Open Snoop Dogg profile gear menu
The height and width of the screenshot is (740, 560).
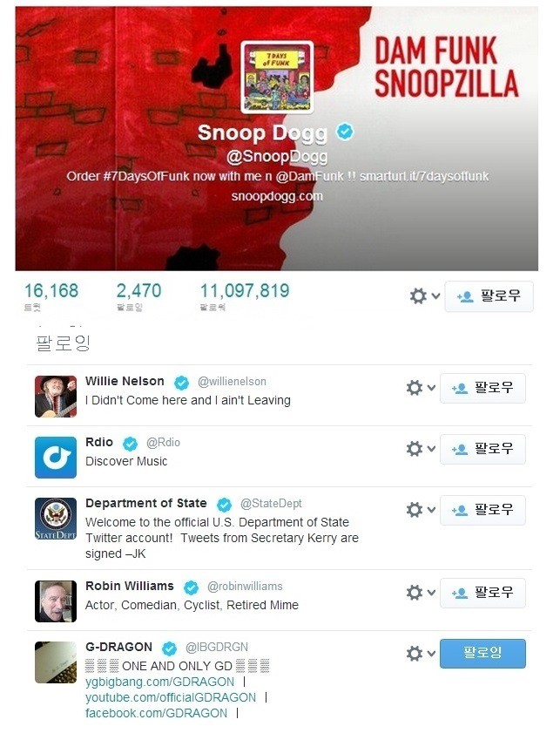(424, 296)
